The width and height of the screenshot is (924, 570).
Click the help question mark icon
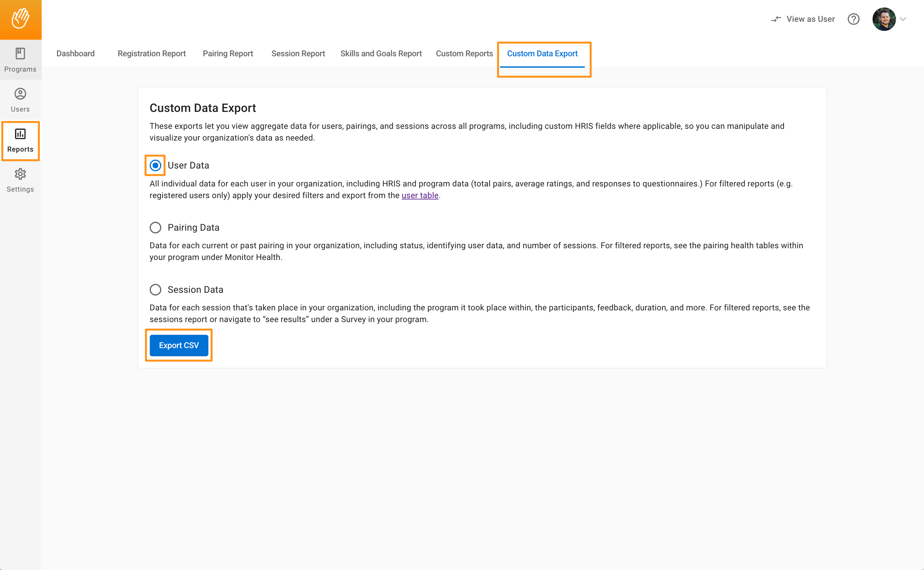853,19
